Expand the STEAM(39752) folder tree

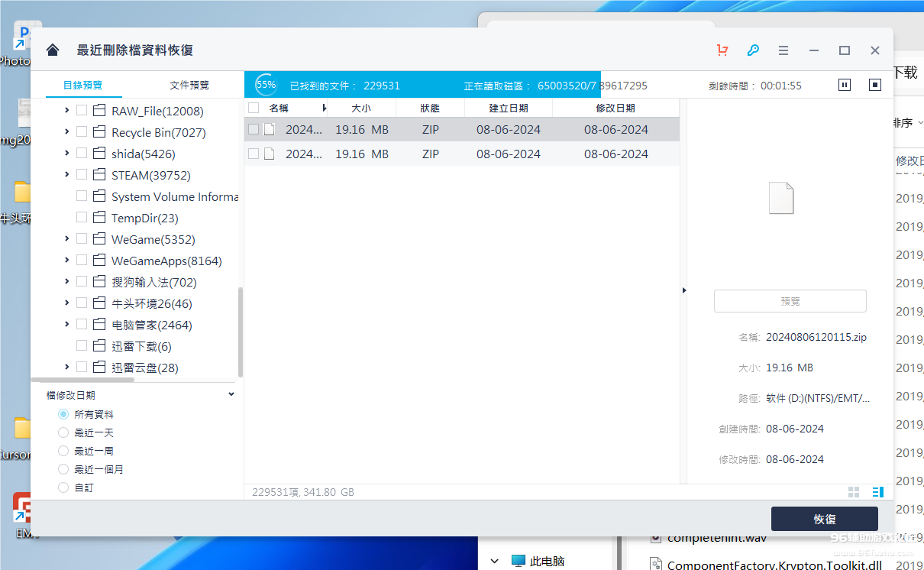tap(67, 175)
